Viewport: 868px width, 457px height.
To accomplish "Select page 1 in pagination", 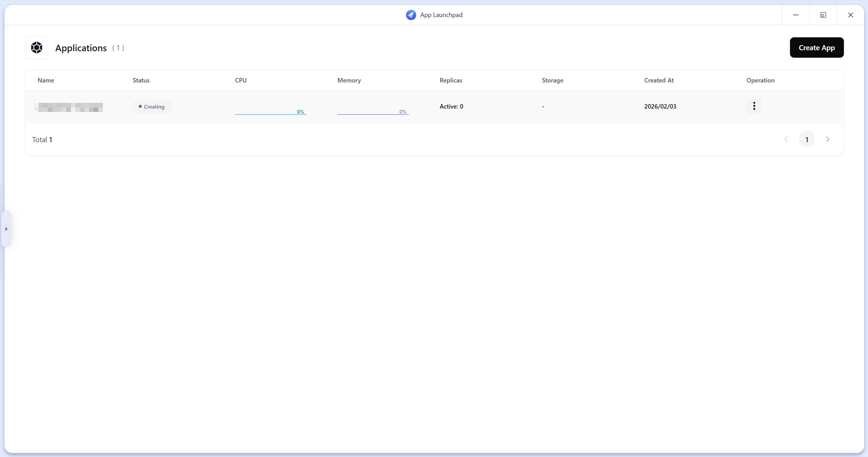I will click(x=807, y=139).
